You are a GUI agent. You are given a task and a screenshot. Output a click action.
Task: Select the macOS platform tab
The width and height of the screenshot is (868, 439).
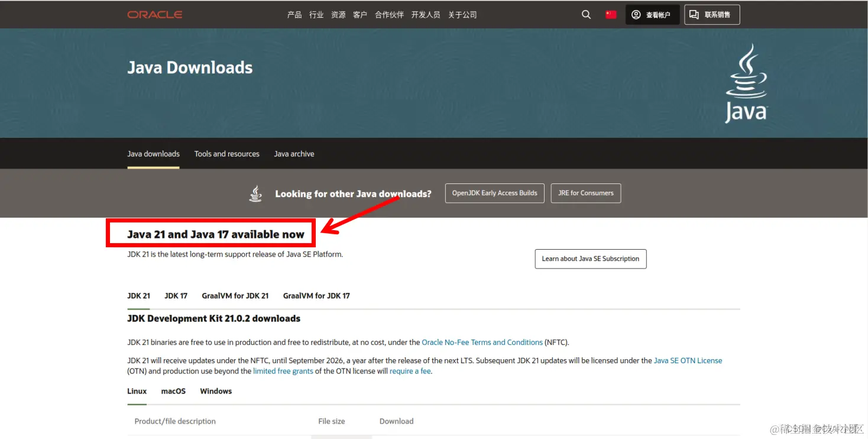pyautogui.click(x=173, y=391)
